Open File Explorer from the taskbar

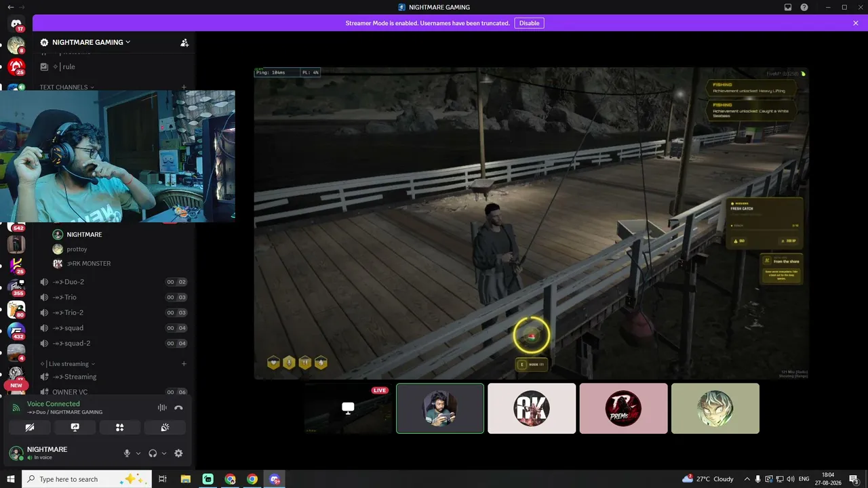[185, 479]
